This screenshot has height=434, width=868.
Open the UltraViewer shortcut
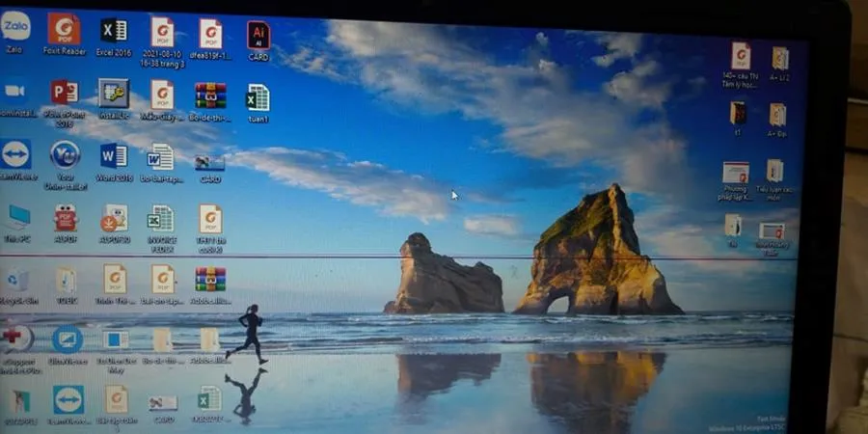67,339
